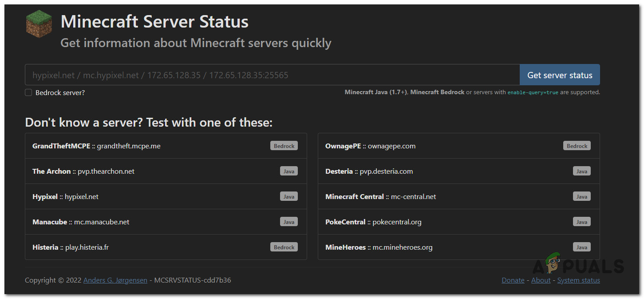Click the MCSRVSTATUS-cdd7b36 version text
The width and height of the screenshot is (644, 299).
coord(193,280)
